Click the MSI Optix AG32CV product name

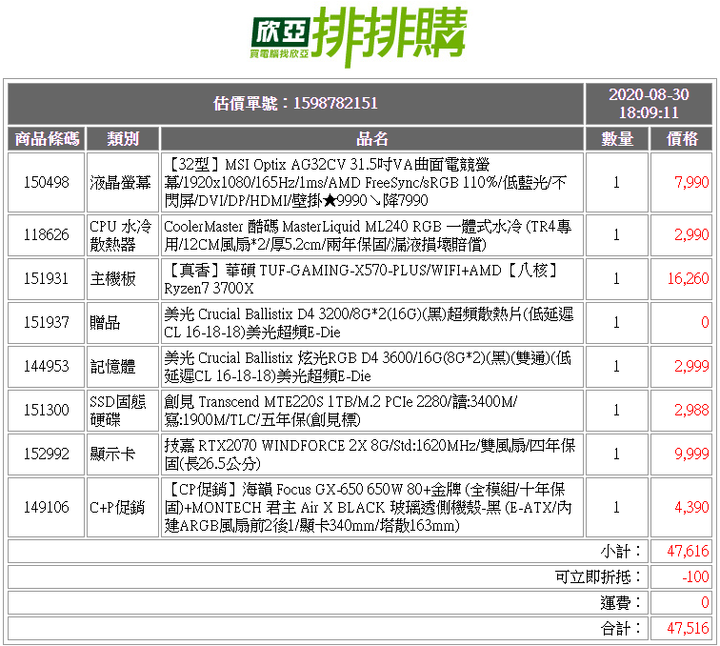coord(366,182)
